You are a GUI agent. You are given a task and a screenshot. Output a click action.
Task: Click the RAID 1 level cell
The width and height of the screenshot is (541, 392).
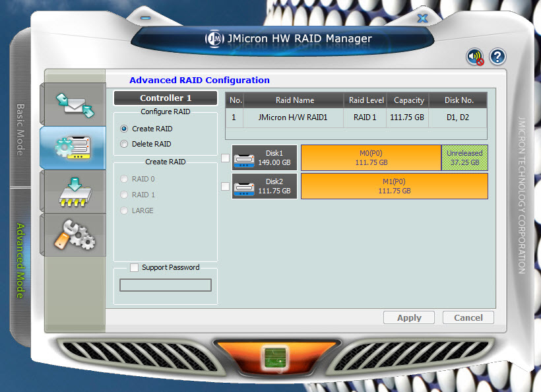pos(365,117)
